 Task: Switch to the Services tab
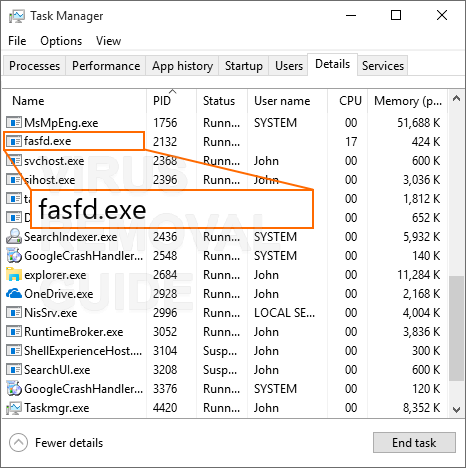[383, 66]
